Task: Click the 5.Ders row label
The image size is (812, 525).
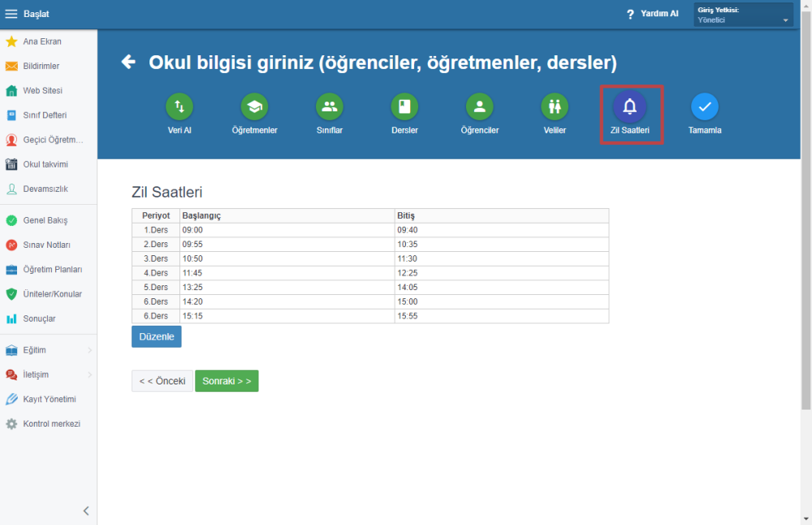Action: coord(156,288)
